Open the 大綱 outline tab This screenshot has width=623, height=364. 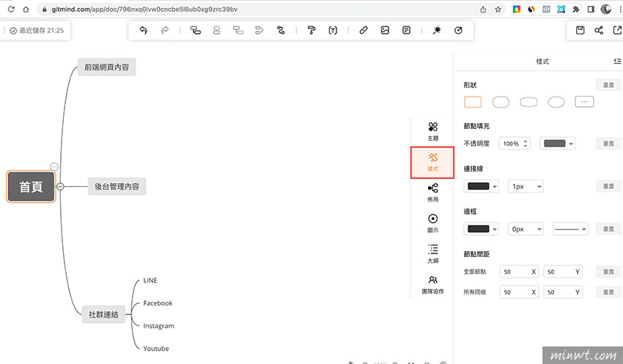click(x=432, y=254)
